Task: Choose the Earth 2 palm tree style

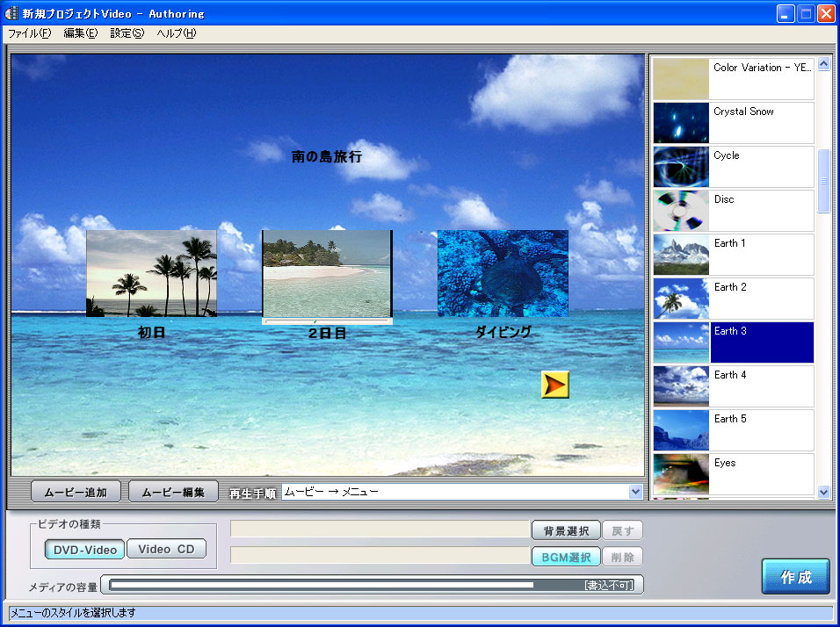Action: [681, 299]
